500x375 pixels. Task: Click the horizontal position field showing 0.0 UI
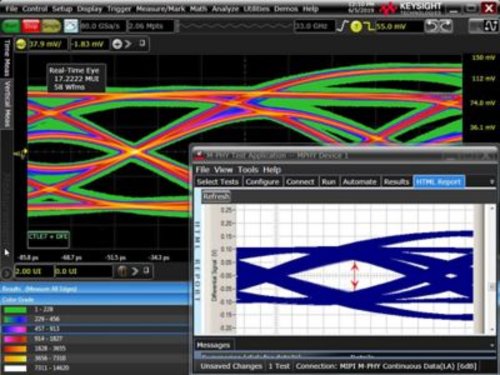tap(83, 271)
